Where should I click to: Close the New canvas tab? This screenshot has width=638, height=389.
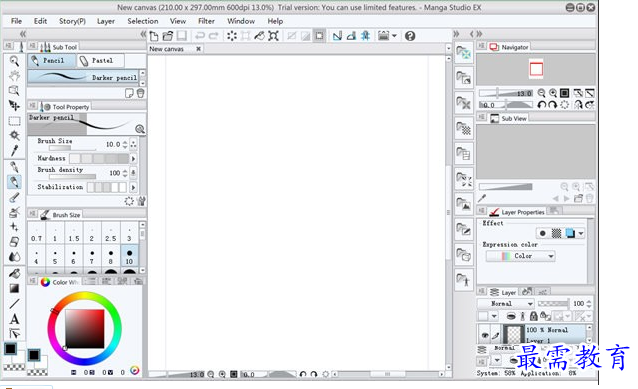[x=199, y=49]
